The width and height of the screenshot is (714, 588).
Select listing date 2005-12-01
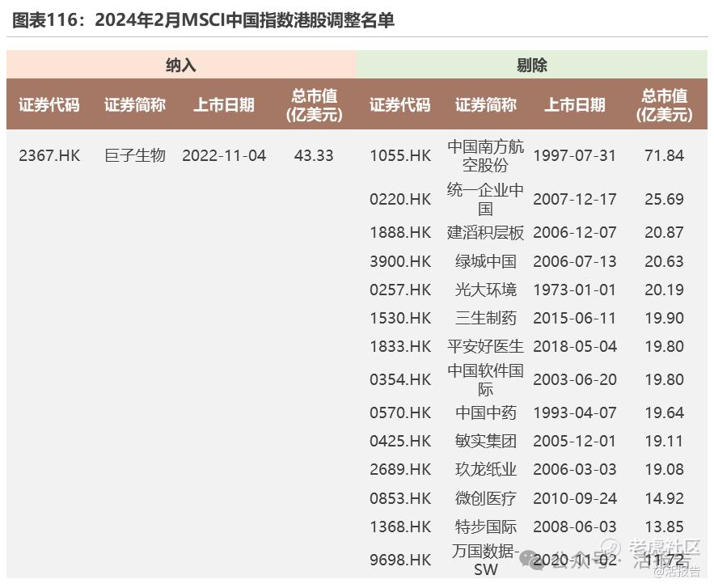575,441
